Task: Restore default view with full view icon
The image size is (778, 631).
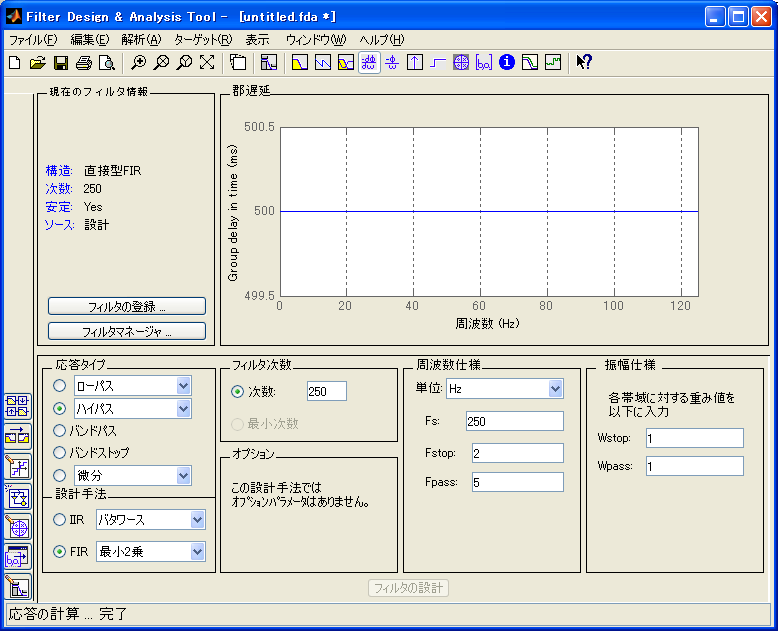Action: coord(207,63)
